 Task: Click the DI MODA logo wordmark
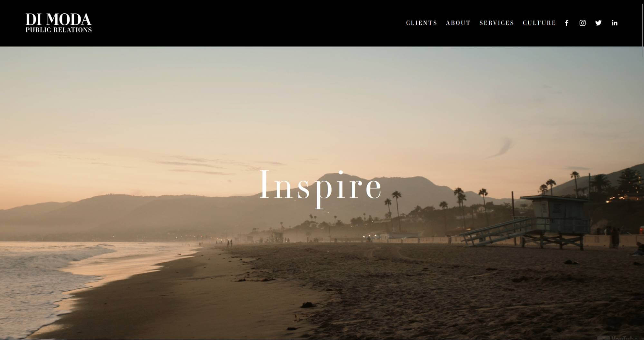(x=58, y=20)
